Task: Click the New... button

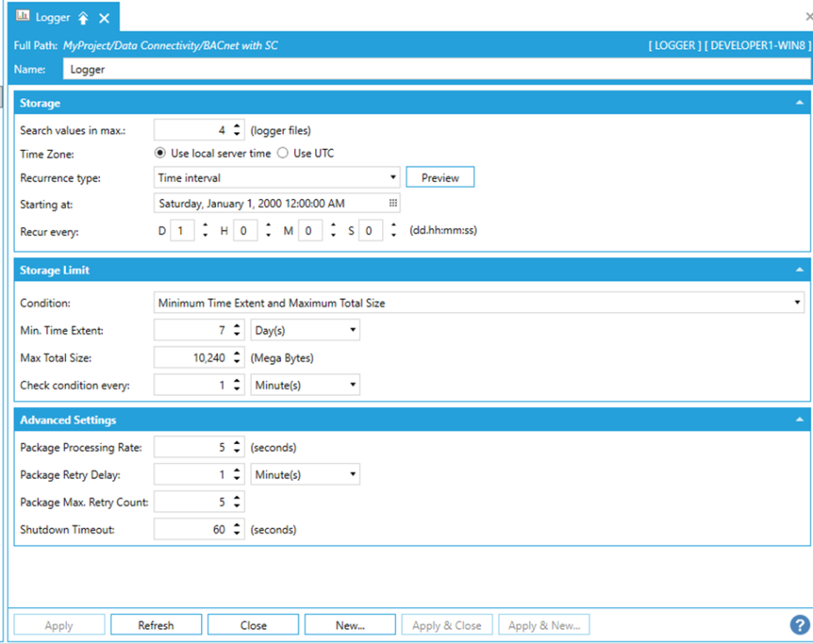Action: tap(349, 625)
